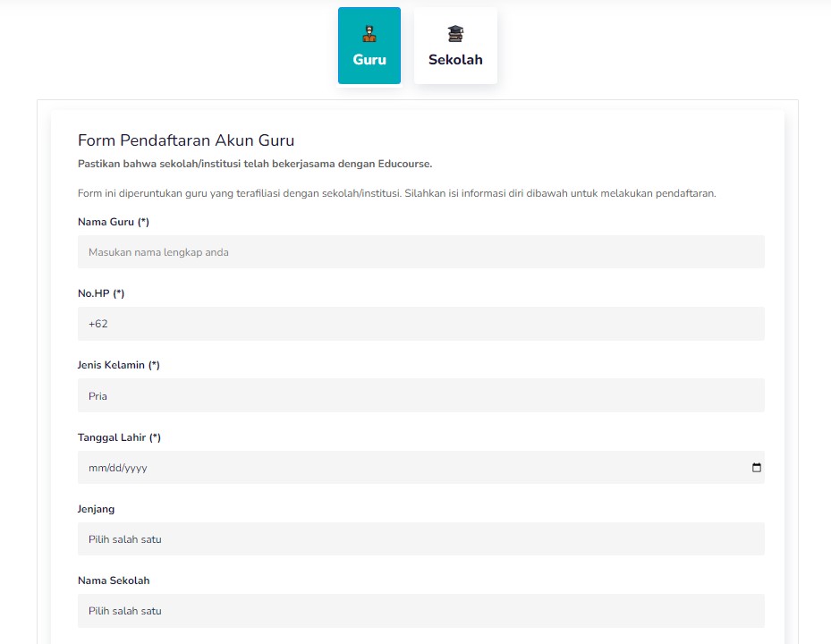Click into the No.HP field with +62

(420, 323)
